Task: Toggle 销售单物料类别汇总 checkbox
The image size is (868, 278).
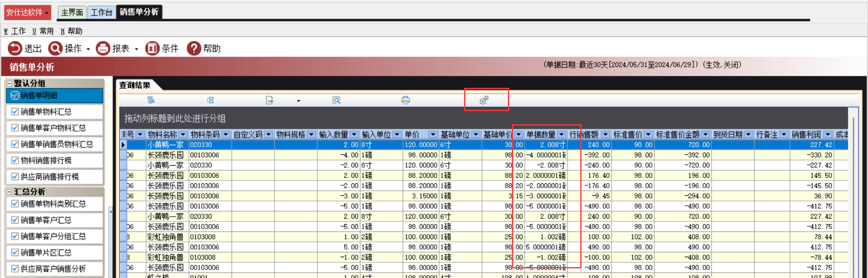Action: click(x=15, y=204)
